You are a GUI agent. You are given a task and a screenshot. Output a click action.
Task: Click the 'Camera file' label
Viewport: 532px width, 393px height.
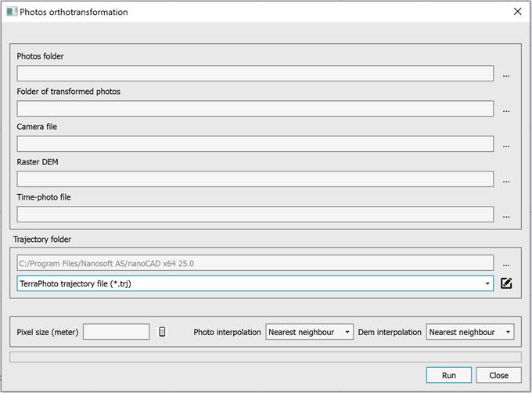37,127
